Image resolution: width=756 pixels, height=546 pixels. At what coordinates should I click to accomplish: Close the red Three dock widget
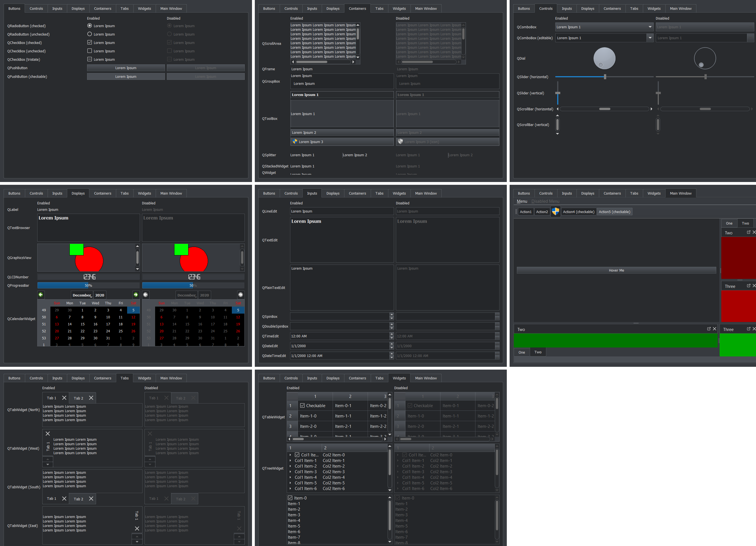click(x=754, y=286)
